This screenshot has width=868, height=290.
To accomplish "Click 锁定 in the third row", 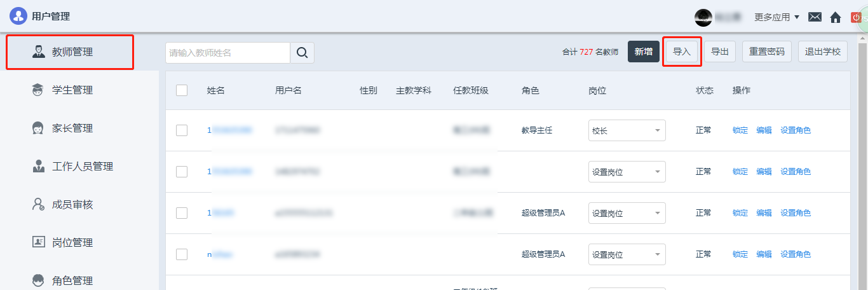I will click(x=740, y=213).
